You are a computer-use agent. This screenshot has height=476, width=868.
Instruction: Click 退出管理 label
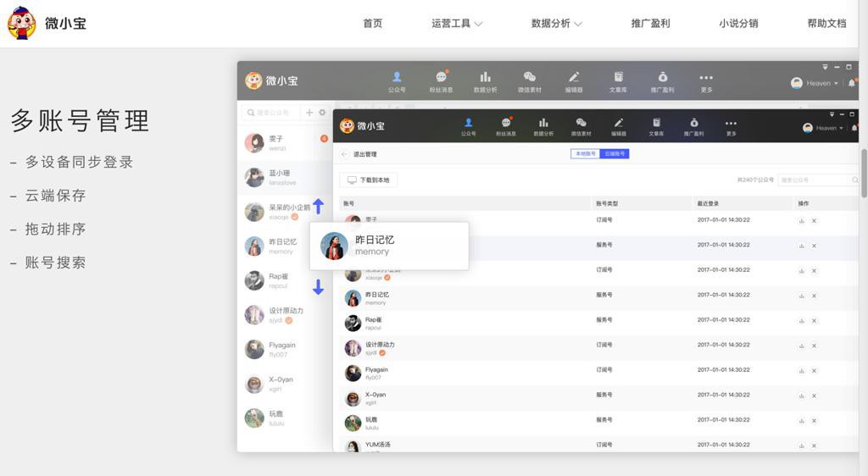(364, 154)
